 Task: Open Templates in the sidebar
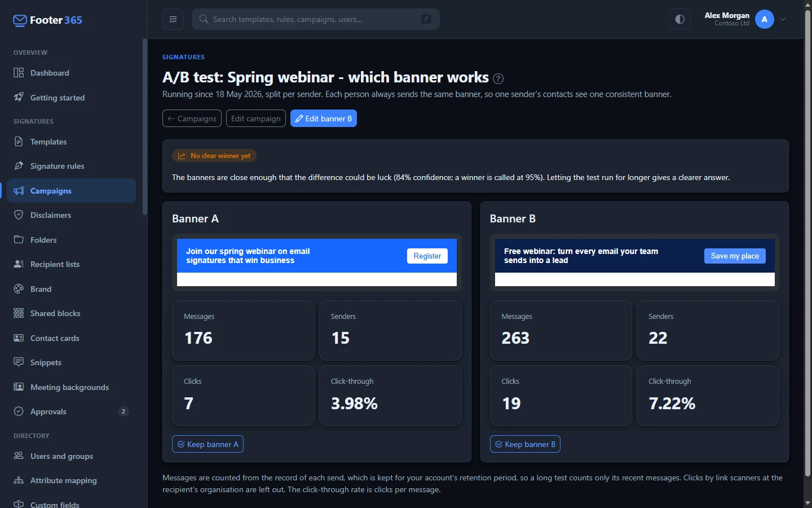click(x=72, y=142)
